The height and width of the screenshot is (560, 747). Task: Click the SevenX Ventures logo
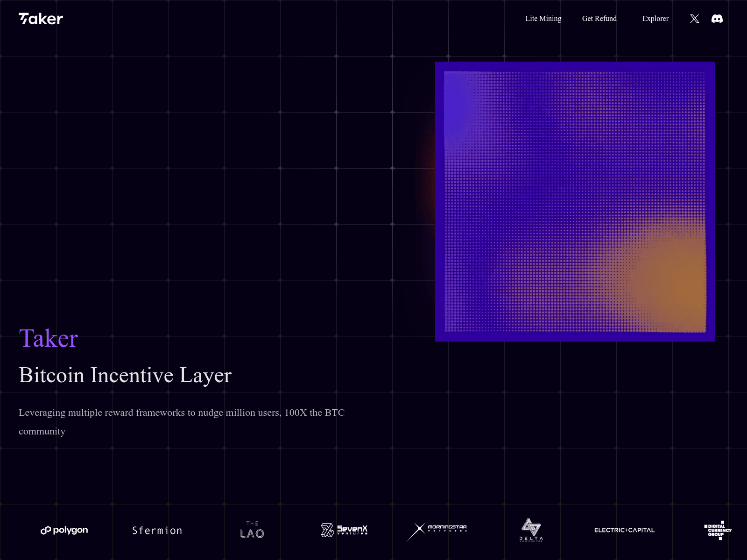click(345, 530)
